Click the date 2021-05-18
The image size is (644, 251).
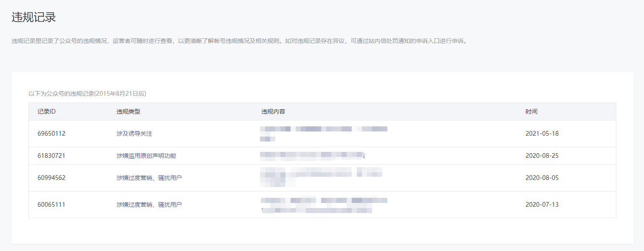click(x=542, y=134)
